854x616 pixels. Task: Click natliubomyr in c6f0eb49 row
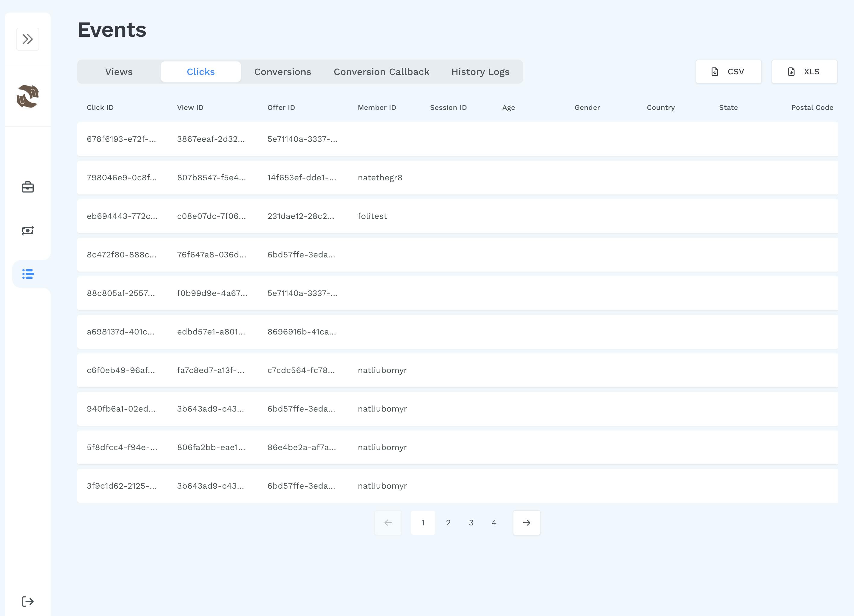point(382,370)
